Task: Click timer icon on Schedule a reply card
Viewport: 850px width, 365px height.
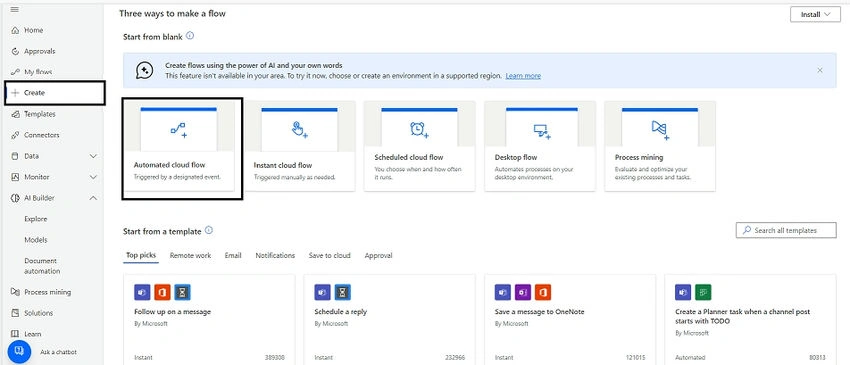Action: (343, 292)
